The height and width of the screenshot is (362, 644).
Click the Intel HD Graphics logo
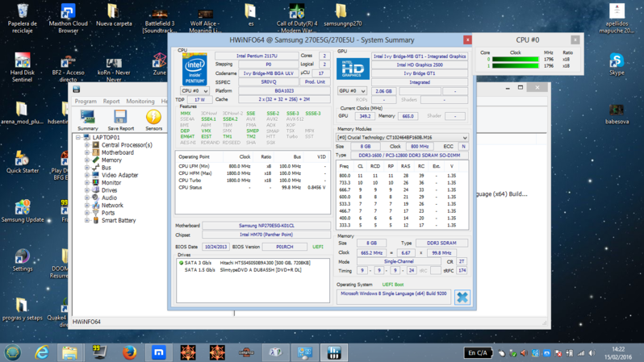353,69
